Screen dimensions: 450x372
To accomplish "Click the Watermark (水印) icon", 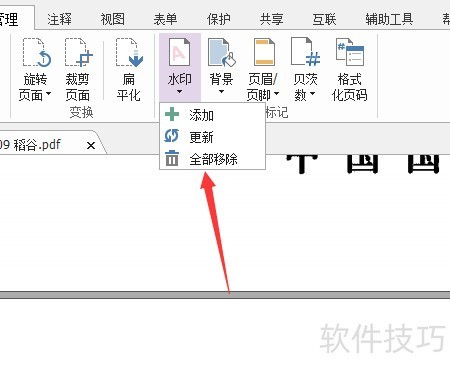I will pos(180,52).
